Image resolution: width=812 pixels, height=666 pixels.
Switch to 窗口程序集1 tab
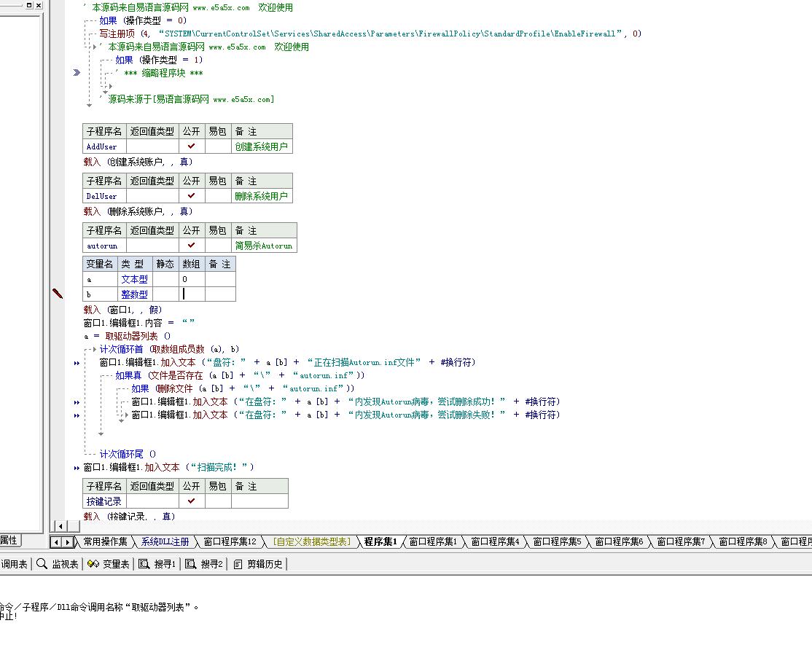coord(434,541)
